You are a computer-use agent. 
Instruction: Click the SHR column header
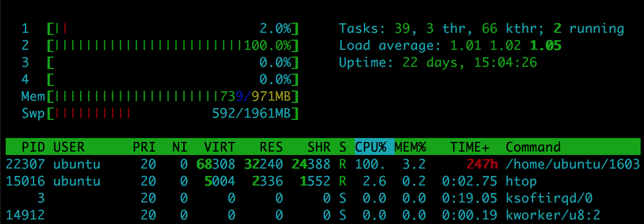319,147
